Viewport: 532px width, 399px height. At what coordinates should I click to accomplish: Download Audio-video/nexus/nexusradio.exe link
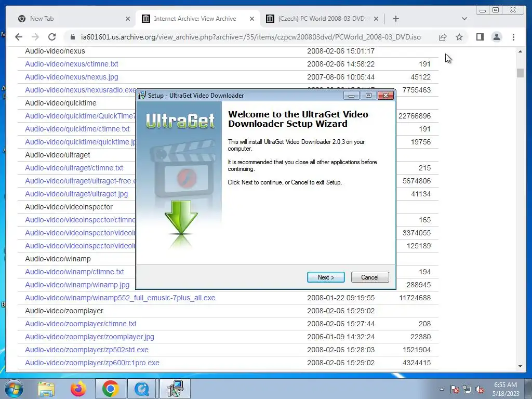click(81, 90)
